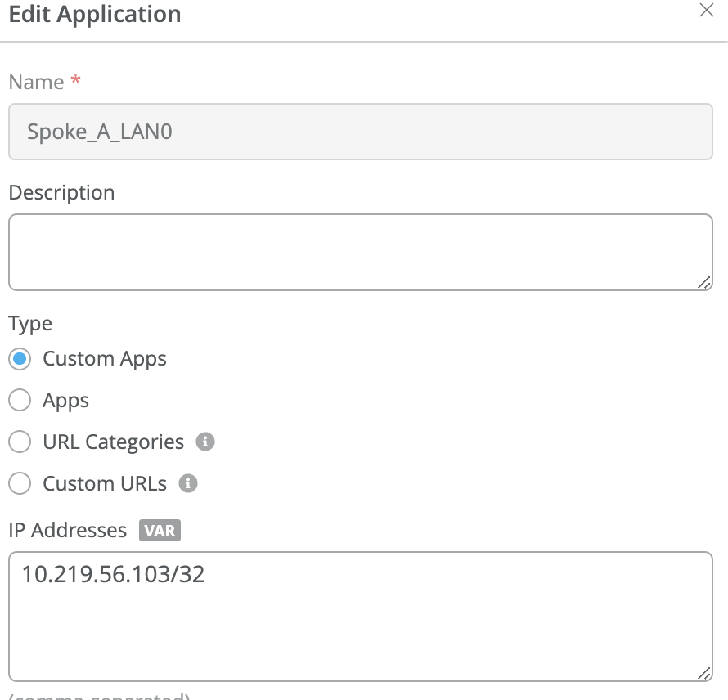The height and width of the screenshot is (700, 728).
Task: Click the 'Custom Apps' label text
Action: 105,359
